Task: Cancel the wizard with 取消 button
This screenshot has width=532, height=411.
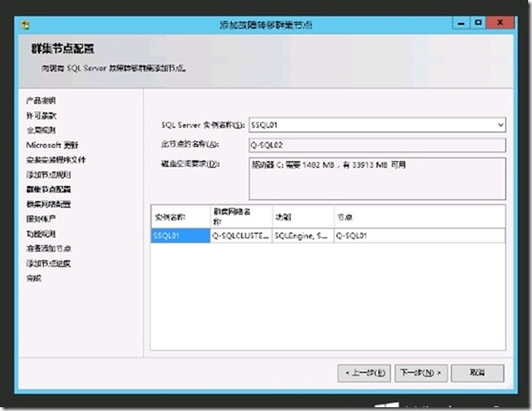Action: 478,373
